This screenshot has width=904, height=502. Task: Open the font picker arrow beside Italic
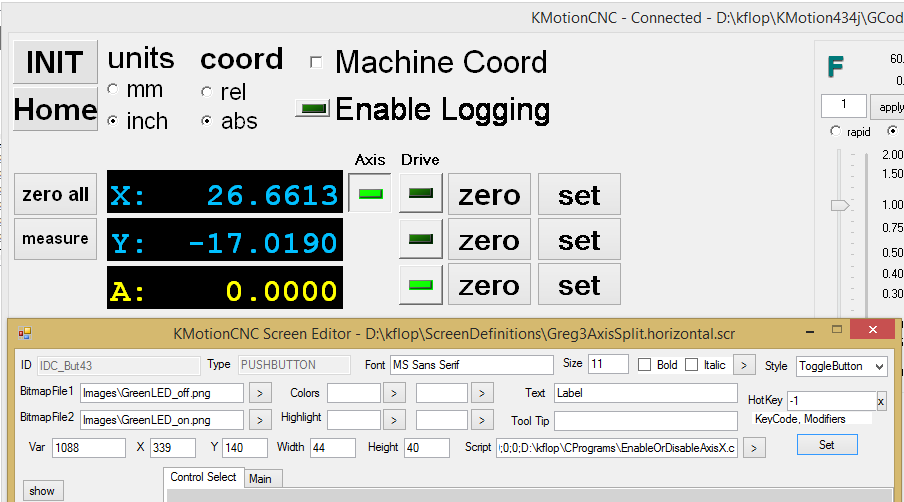744,365
